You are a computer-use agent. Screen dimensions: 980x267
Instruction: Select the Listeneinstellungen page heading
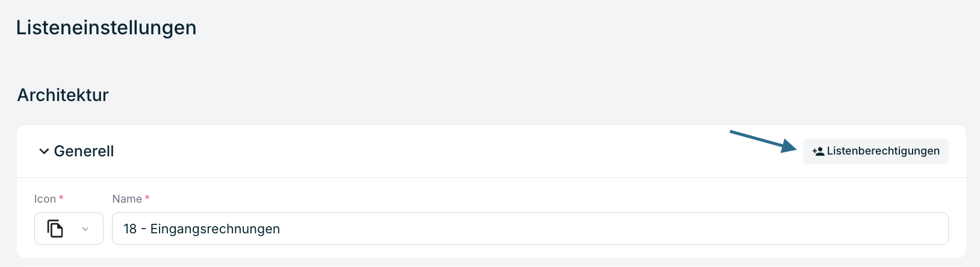tap(107, 28)
